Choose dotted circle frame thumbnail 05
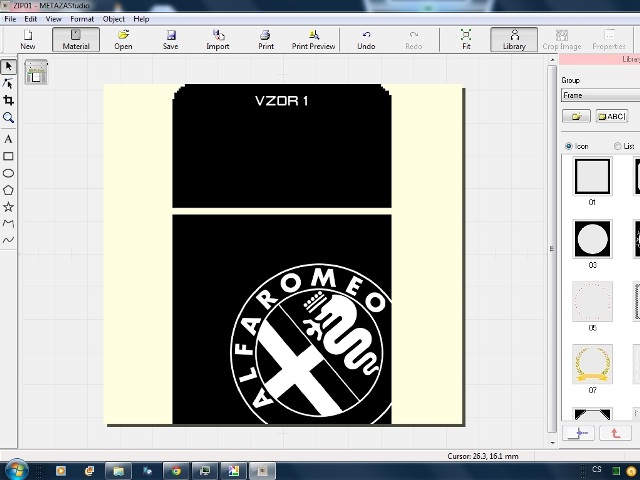 pos(592,301)
